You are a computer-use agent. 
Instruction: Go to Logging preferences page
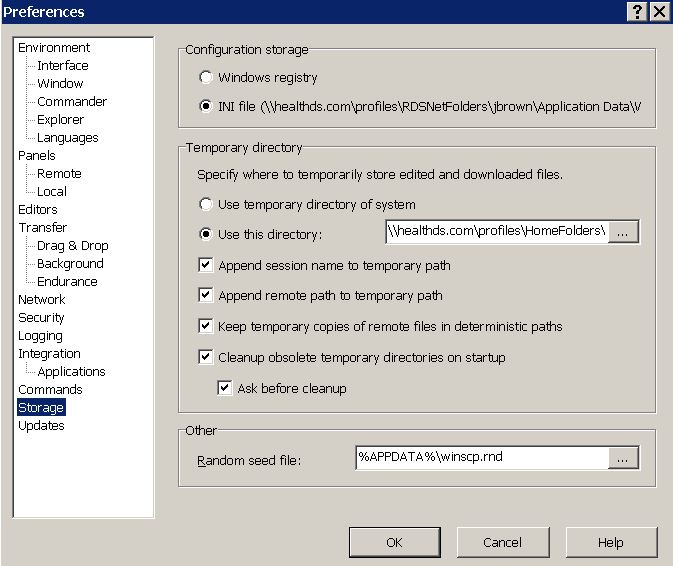pyautogui.click(x=40, y=336)
